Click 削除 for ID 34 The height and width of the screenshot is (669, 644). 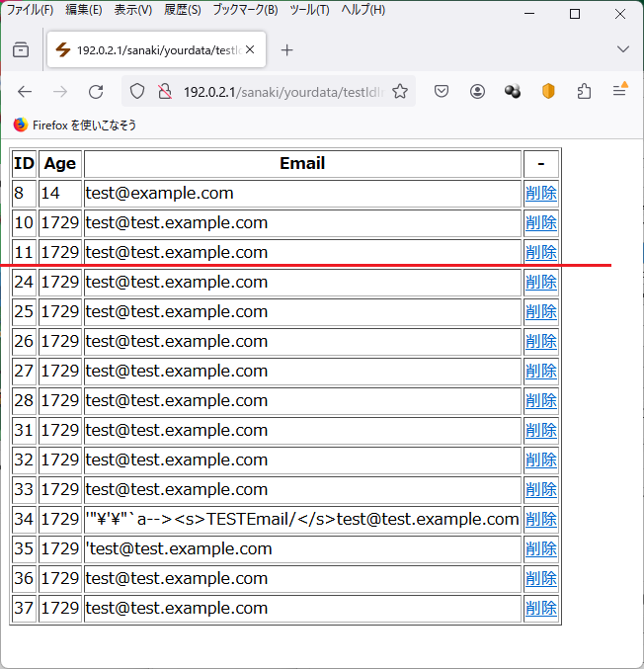click(x=541, y=519)
